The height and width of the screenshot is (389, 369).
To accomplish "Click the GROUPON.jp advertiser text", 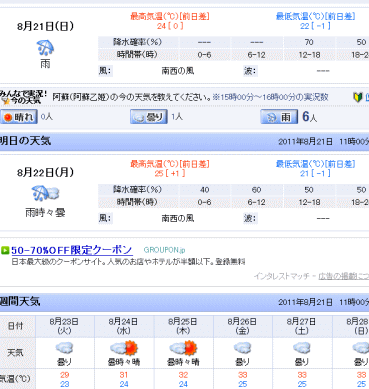I will (165, 250).
